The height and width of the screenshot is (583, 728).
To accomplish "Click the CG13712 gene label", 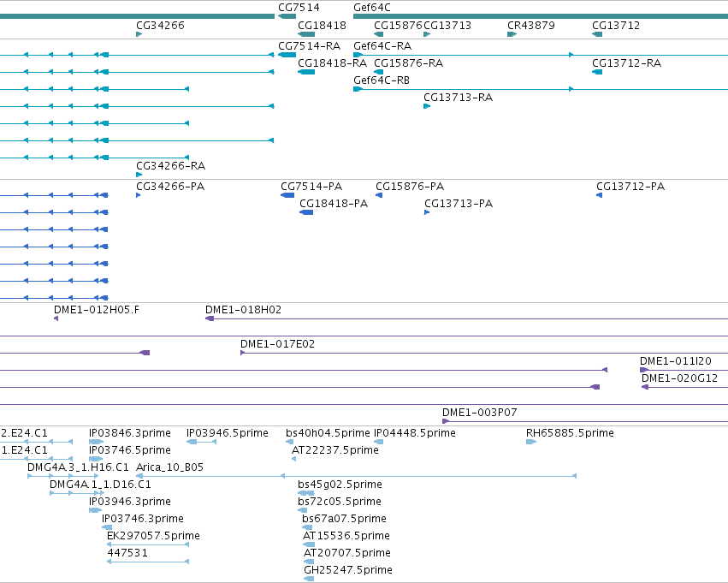I will (616, 25).
